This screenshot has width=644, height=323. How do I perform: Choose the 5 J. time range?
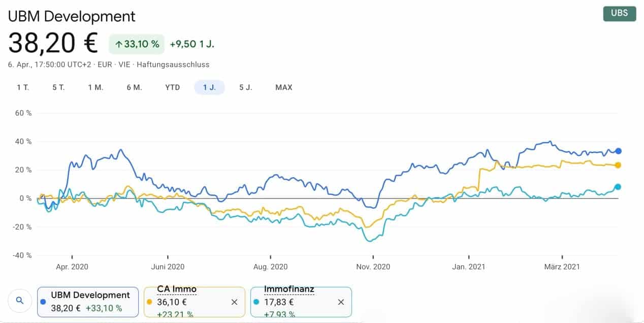246,87
